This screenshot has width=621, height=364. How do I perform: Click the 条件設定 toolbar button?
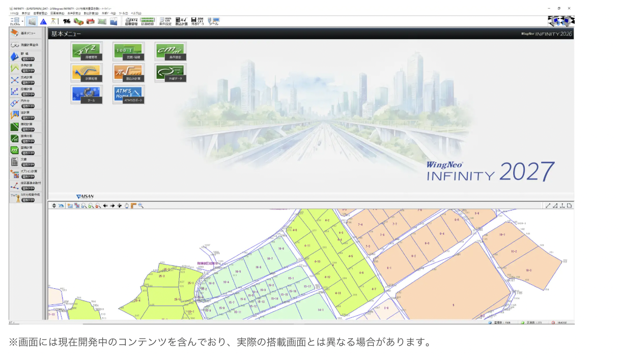(165, 21)
